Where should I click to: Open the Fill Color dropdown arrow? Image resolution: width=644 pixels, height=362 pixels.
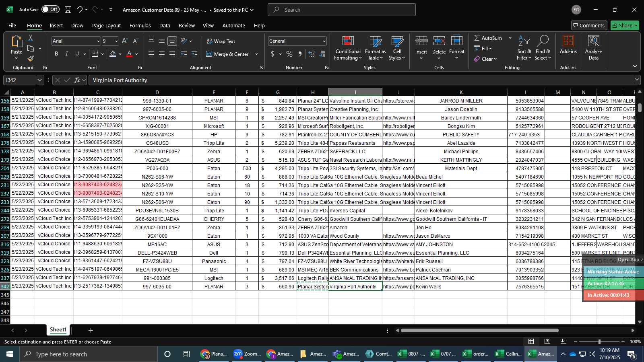pyautogui.click(x=120, y=54)
